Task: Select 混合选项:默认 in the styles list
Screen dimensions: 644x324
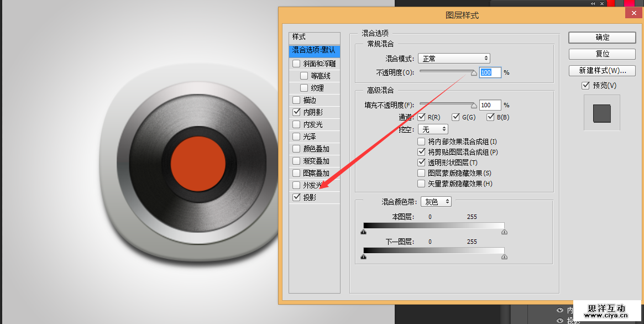Action: pyautogui.click(x=314, y=51)
